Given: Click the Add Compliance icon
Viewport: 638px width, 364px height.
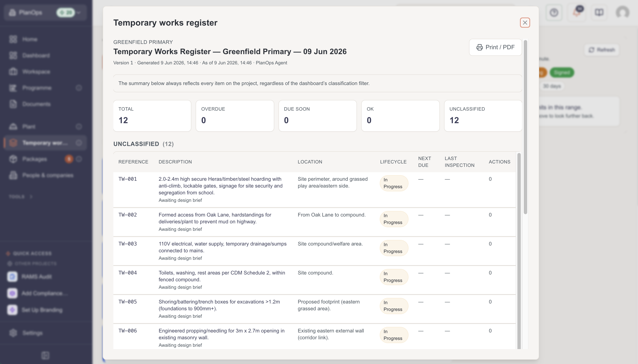Looking at the screenshot, I should (x=12, y=293).
